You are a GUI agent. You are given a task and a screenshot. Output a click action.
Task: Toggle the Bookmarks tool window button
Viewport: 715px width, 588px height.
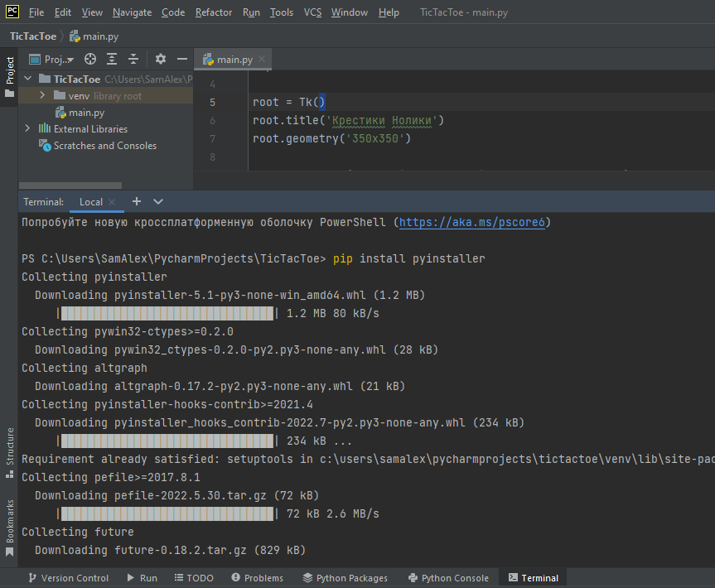(x=9, y=528)
